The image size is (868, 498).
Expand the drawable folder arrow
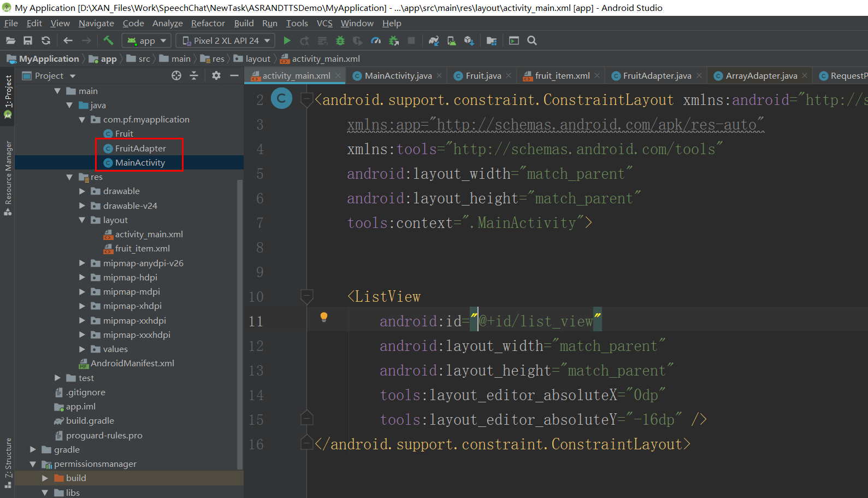pos(82,191)
